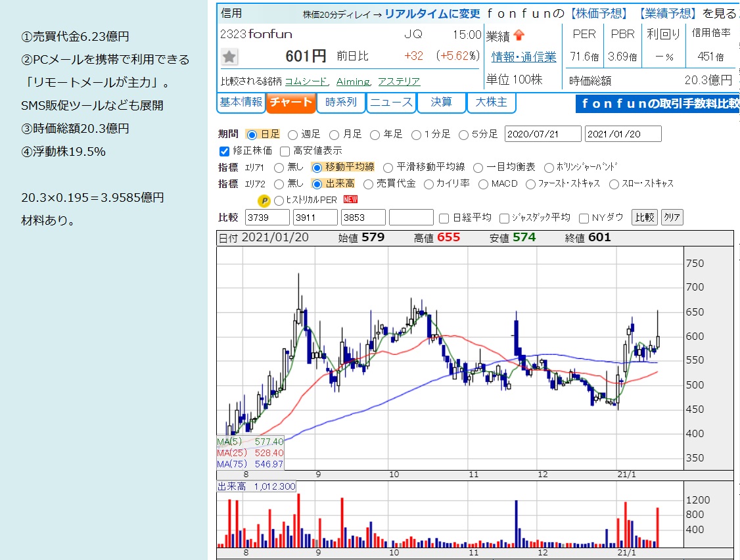Image resolution: width=740 pixels, height=560 pixels.
Task: Select the 移動平均線 indicator
Action: click(x=317, y=168)
